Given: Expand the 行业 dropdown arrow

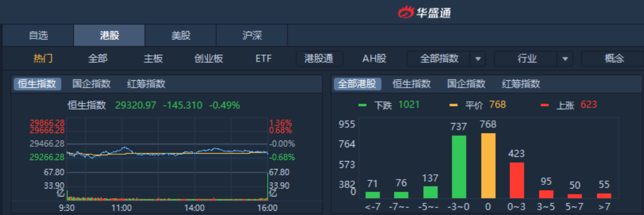Looking at the screenshot, I should pyautogui.click(x=565, y=59).
